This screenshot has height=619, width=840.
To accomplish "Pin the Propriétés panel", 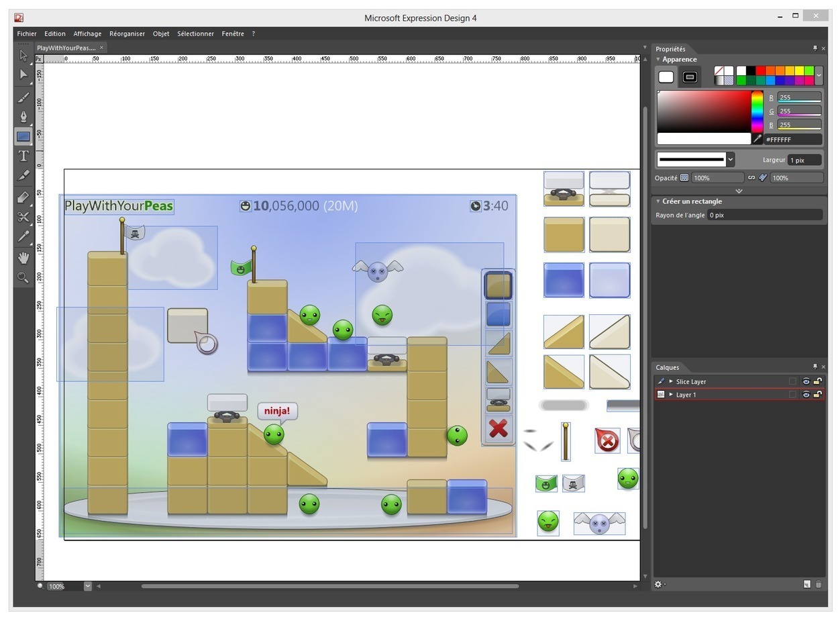I will [x=815, y=48].
